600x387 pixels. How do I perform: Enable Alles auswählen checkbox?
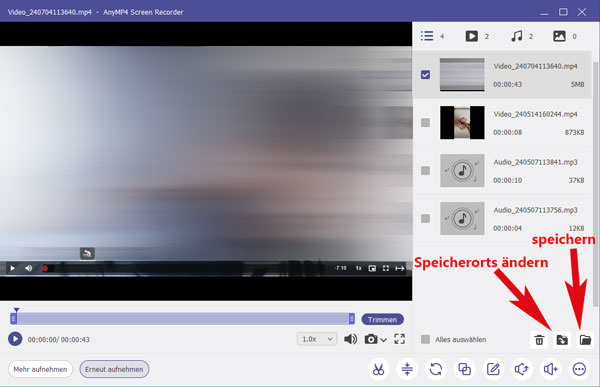pyautogui.click(x=426, y=340)
